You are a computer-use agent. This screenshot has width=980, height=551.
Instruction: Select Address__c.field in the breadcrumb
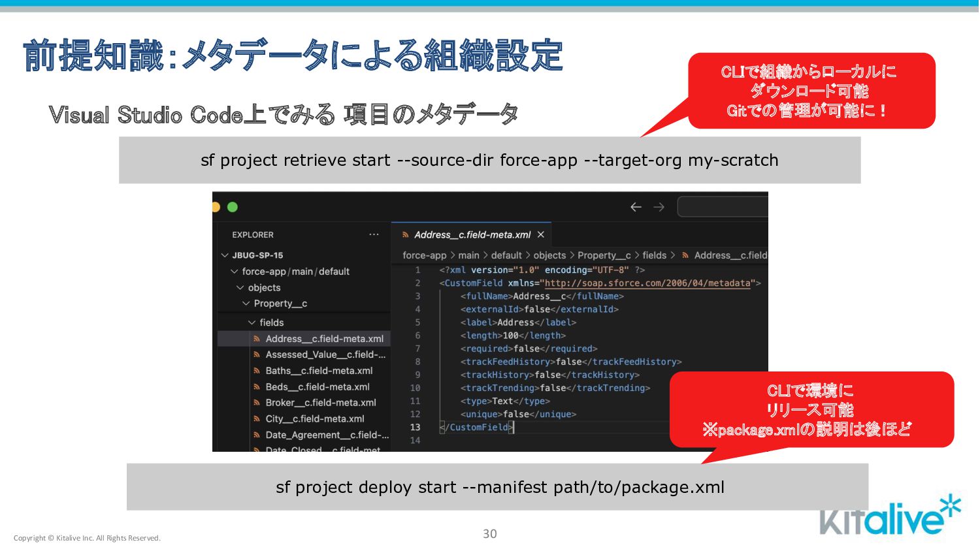tap(731, 255)
